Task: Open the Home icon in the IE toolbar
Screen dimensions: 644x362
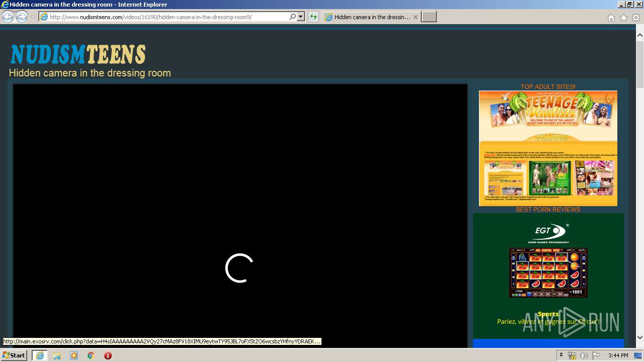Action: (611, 18)
